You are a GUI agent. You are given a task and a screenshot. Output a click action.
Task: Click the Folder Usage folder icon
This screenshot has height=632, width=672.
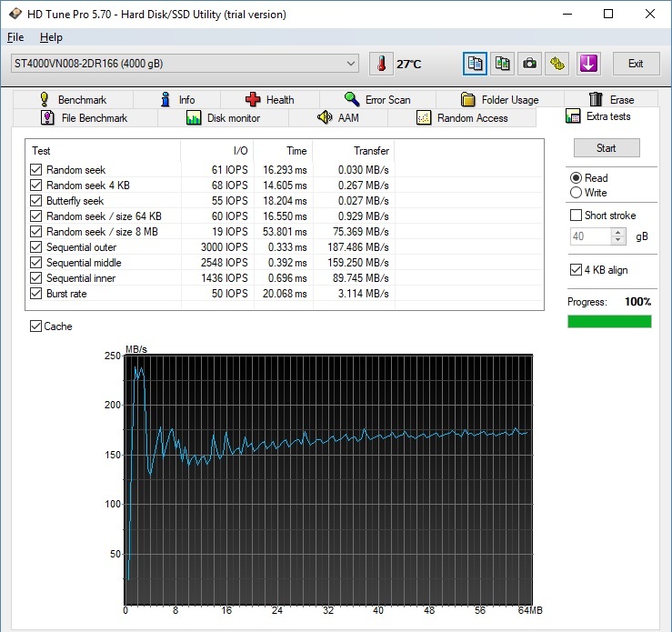(468, 99)
